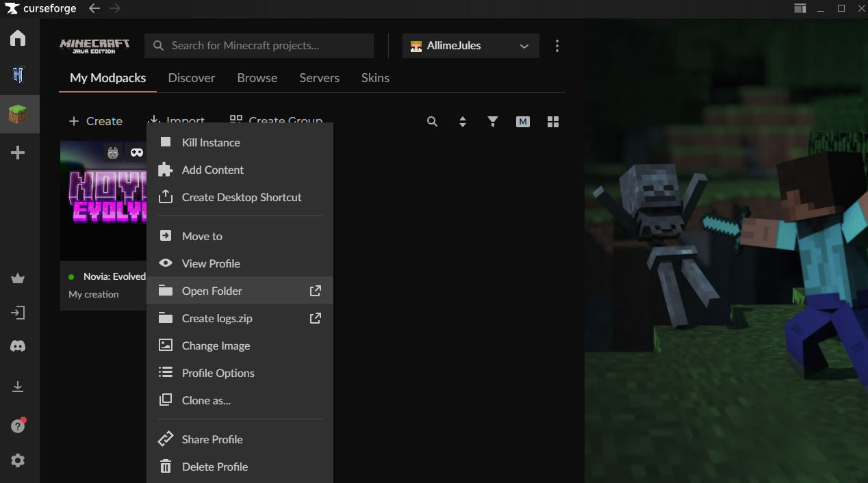Click the Novia: Evolved modpack title
The height and width of the screenshot is (483, 868).
(114, 276)
